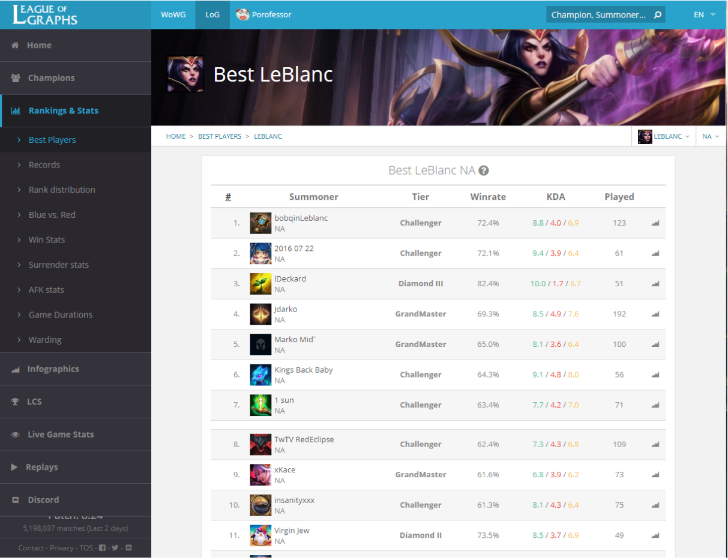Click the LeBlanc portrait next to page title

point(185,74)
